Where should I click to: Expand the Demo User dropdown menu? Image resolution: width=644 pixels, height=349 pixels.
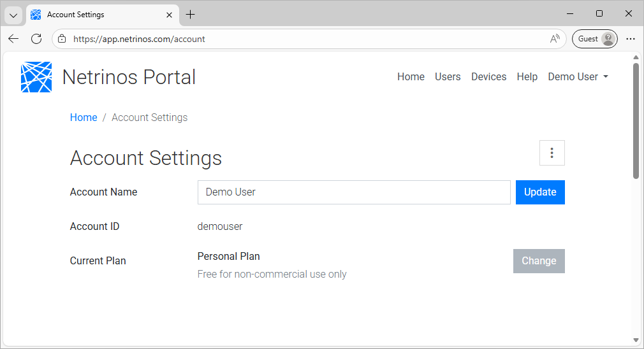click(578, 76)
